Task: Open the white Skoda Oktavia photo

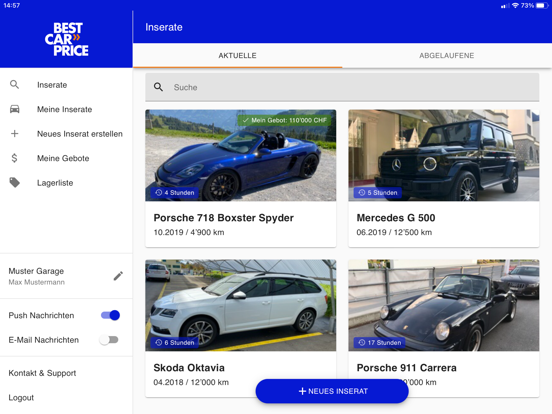Action: (240, 305)
